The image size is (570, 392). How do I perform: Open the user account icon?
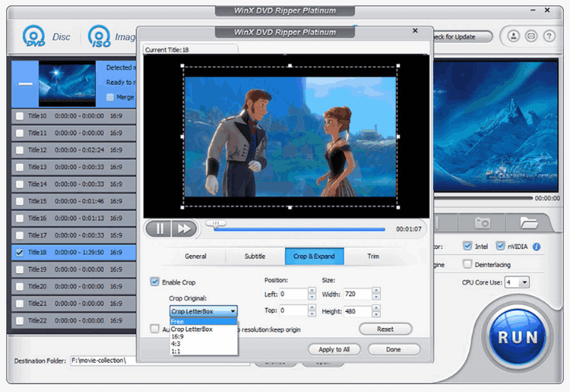(x=513, y=36)
